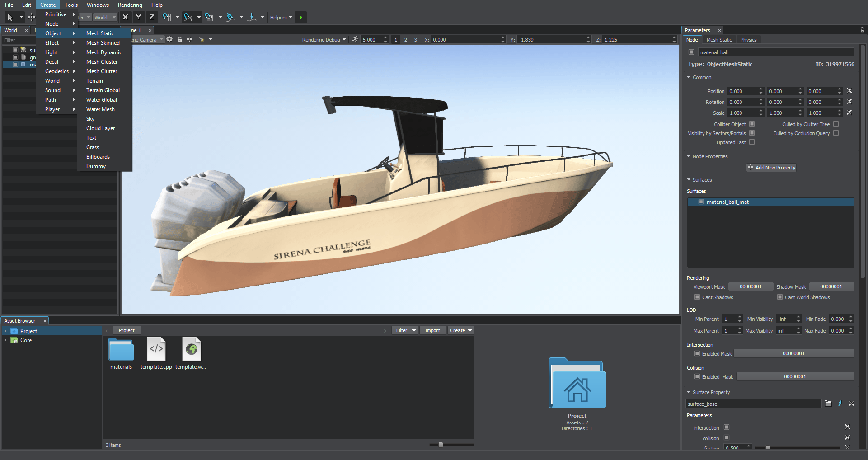Click the camera lock icon
868x460 pixels.
pyautogui.click(x=180, y=39)
